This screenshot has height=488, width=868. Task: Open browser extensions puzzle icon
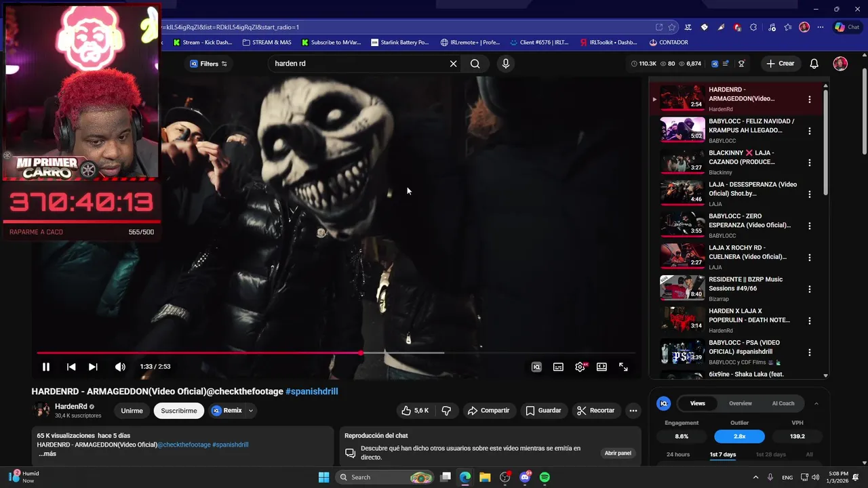click(754, 27)
